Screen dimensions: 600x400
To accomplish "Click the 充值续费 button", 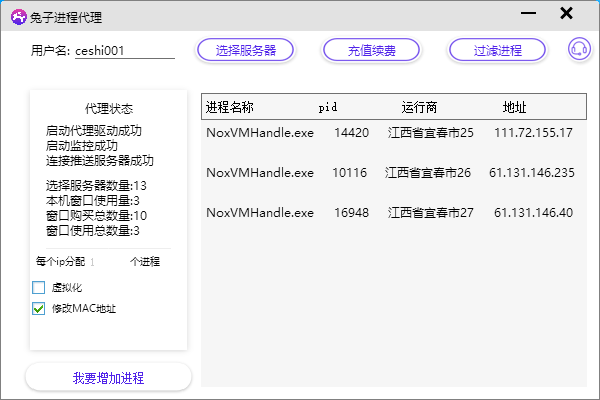I will pyautogui.click(x=371, y=50).
